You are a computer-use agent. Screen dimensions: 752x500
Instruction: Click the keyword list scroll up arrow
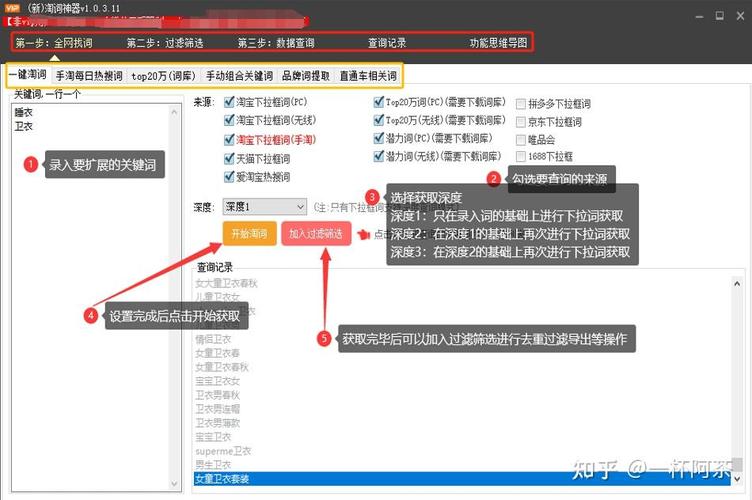pos(174,112)
